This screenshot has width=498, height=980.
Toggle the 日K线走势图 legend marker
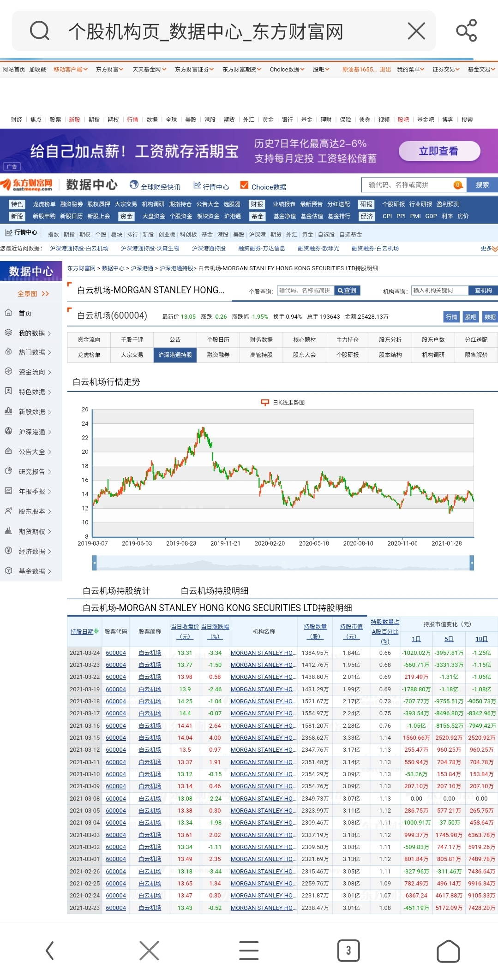coord(265,402)
